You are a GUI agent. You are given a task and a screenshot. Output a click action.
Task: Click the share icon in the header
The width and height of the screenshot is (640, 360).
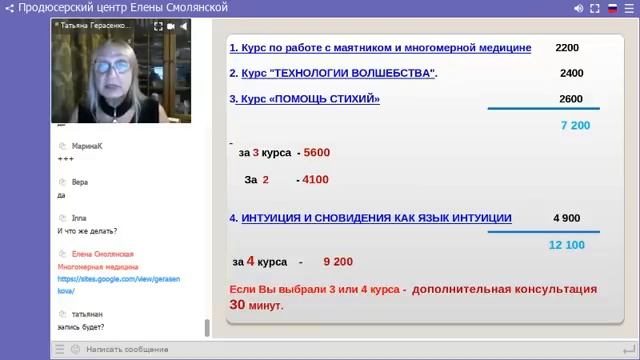[x=9, y=8]
